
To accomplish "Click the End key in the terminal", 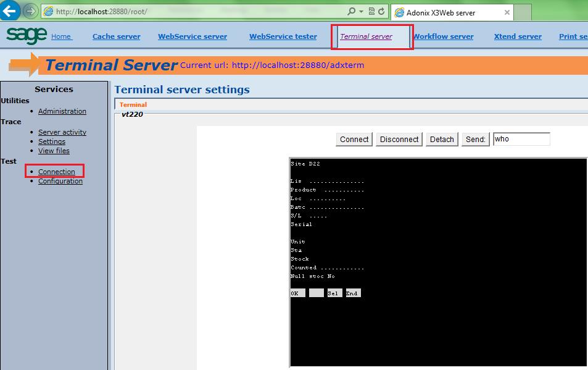I will pos(353,293).
